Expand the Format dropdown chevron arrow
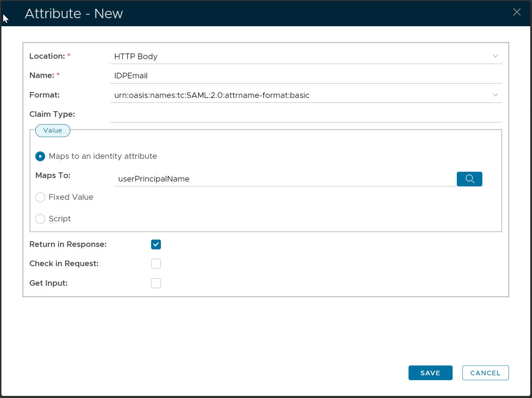Viewport: 532px width, 398px height. coord(495,95)
